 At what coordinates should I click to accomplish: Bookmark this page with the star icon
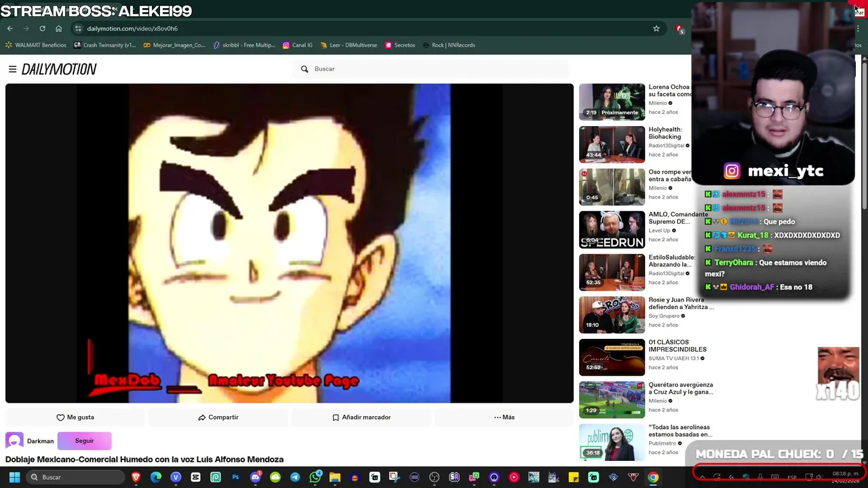[x=656, y=28]
